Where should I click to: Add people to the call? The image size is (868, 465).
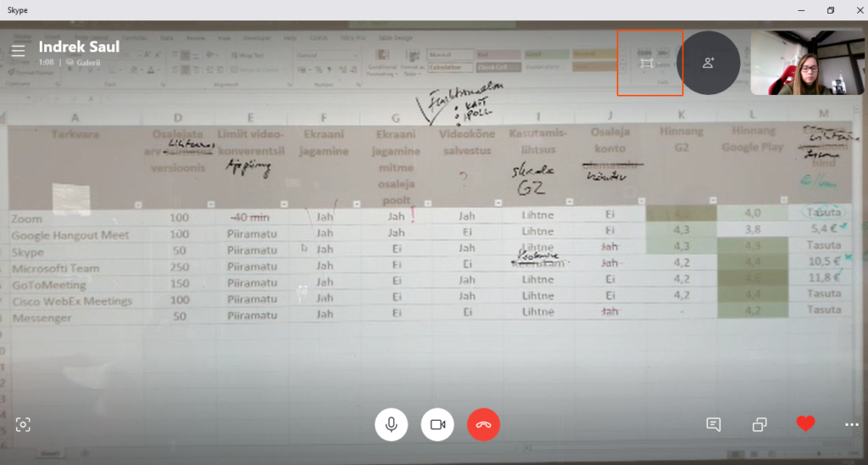pos(708,63)
